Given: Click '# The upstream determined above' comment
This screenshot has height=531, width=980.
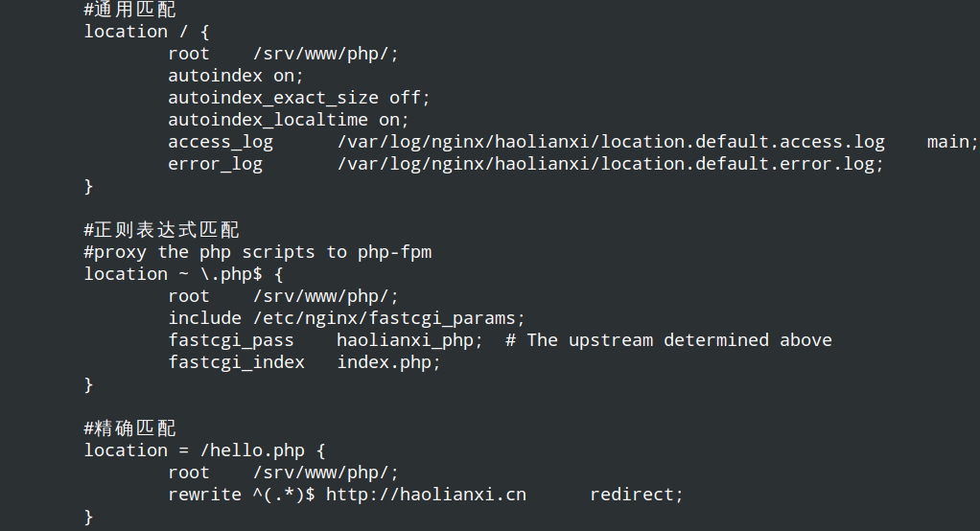Looking at the screenshot, I should click(x=668, y=340).
